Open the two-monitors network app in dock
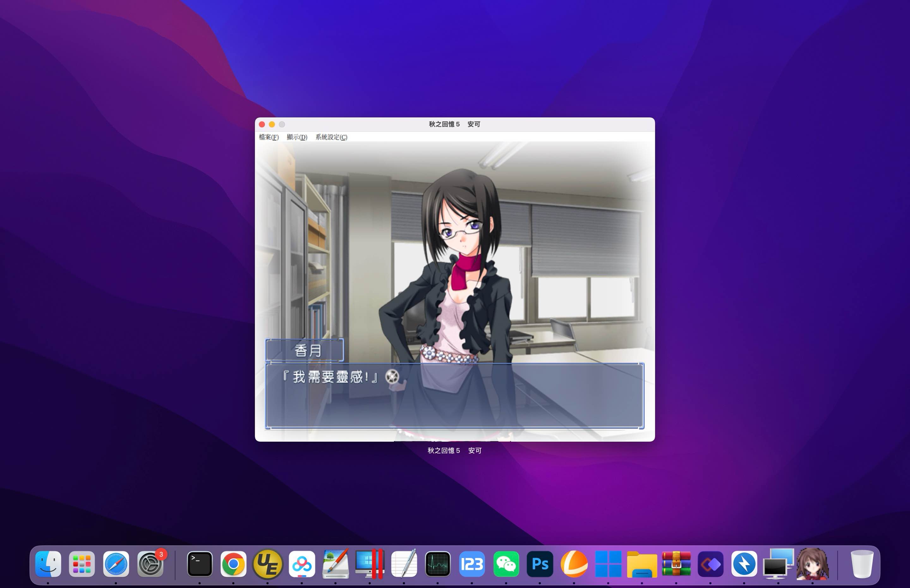 778,564
